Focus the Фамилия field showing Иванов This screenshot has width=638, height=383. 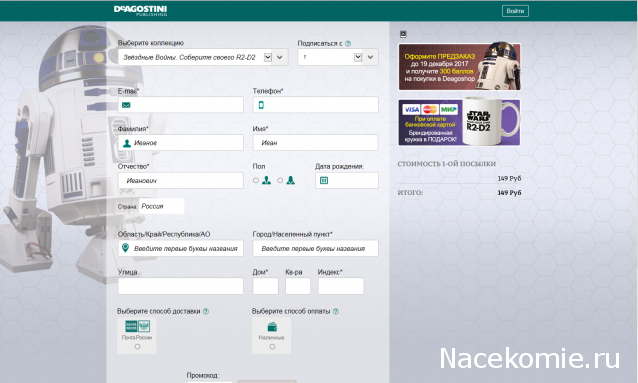181,143
